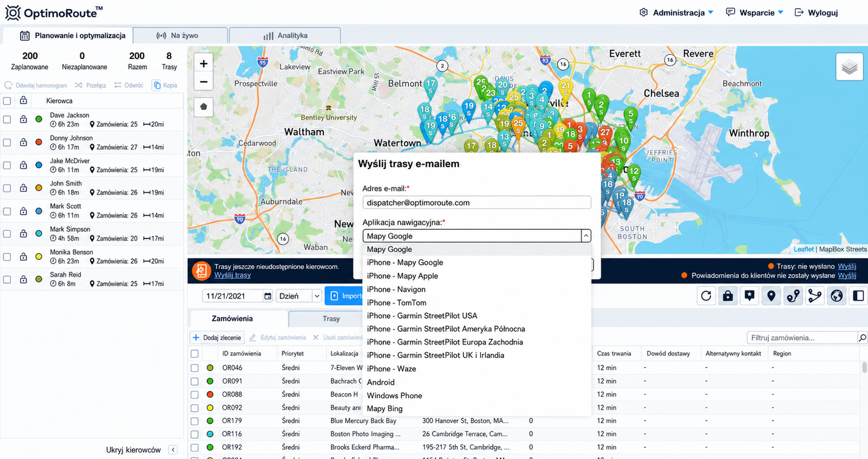Click the three-pin connected route toolbar icon
Viewport: 868px width, 459px height.
(x=815, y=295)
